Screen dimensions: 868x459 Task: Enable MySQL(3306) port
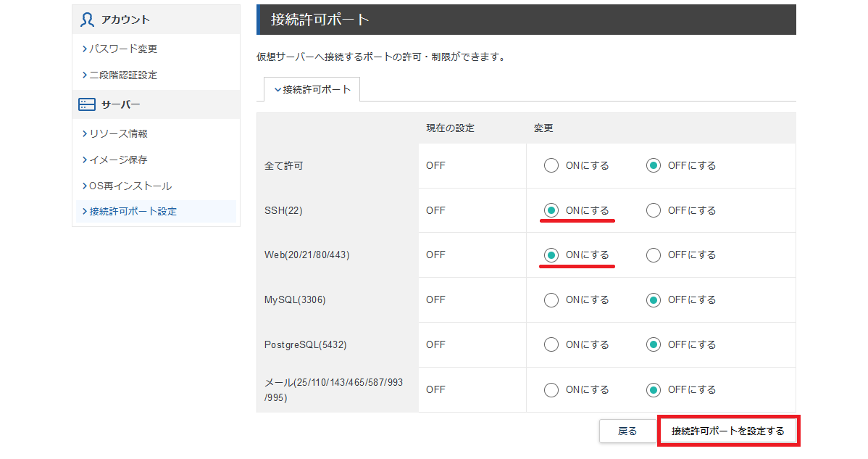551,299
